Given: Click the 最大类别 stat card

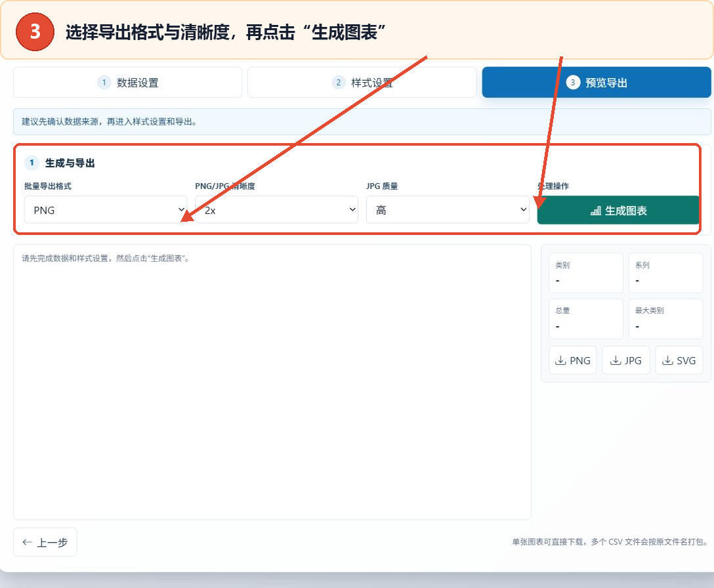Looking at the screenshot, I should (665, 318).
